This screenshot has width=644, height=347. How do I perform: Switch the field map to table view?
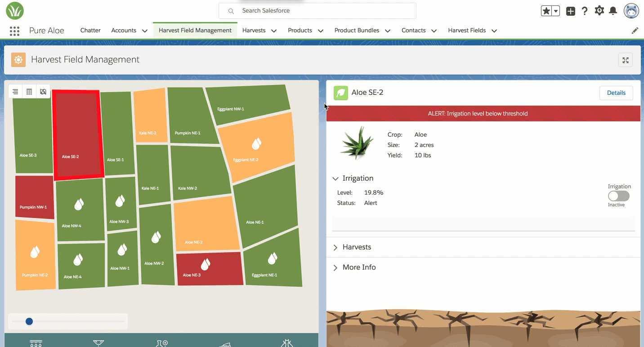29,92
